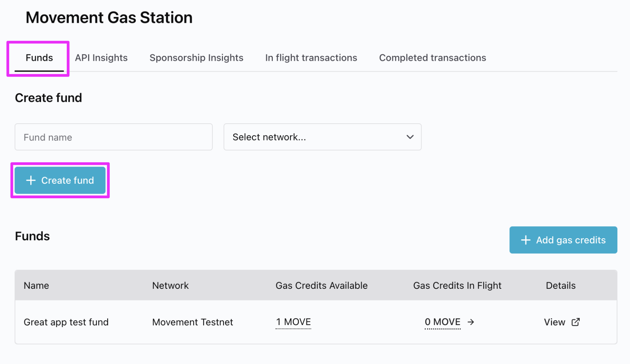Click the plus icon on Add gas credits
The height and width of the screenshot is (364, 630).
coord(526,240)
